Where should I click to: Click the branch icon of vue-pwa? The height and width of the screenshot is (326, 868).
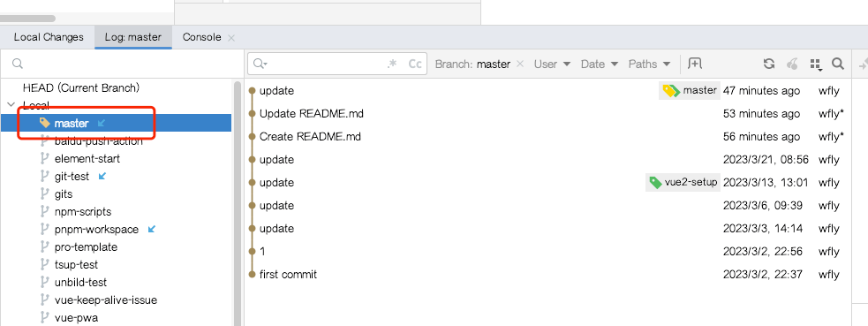tap(45, 318)
